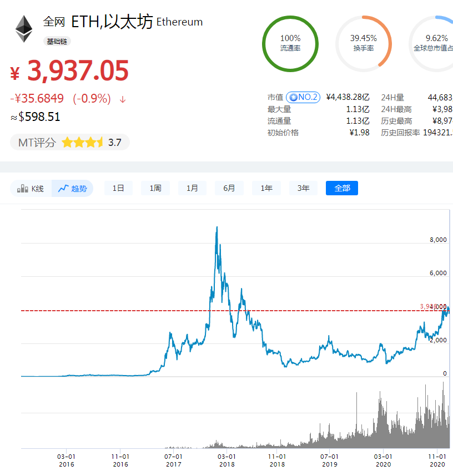
Task: Click the 趋势 trend line icon
Action: click(63, 189)
